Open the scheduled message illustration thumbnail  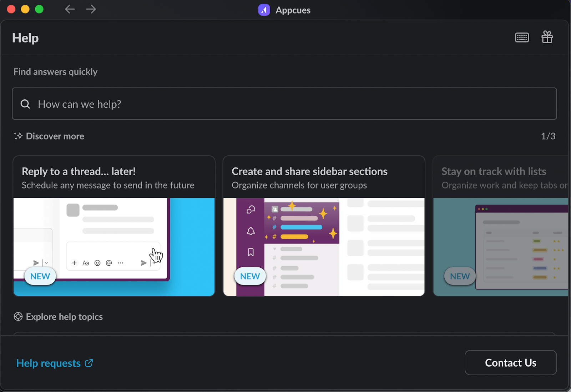114,247
